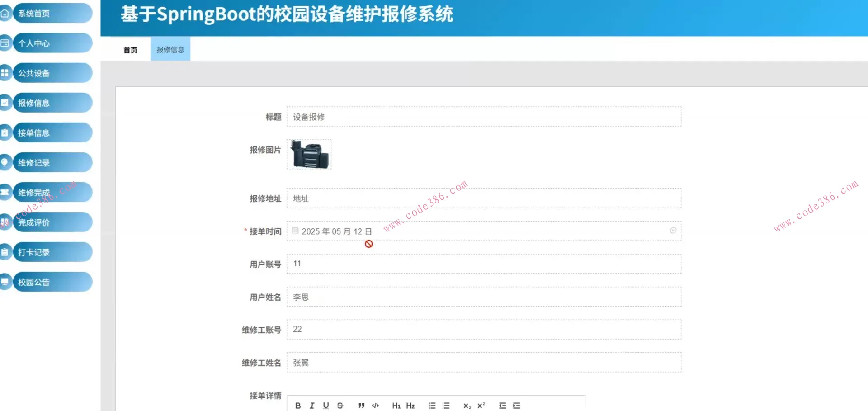Switch to the 报修信息 tab

point(170,49)
